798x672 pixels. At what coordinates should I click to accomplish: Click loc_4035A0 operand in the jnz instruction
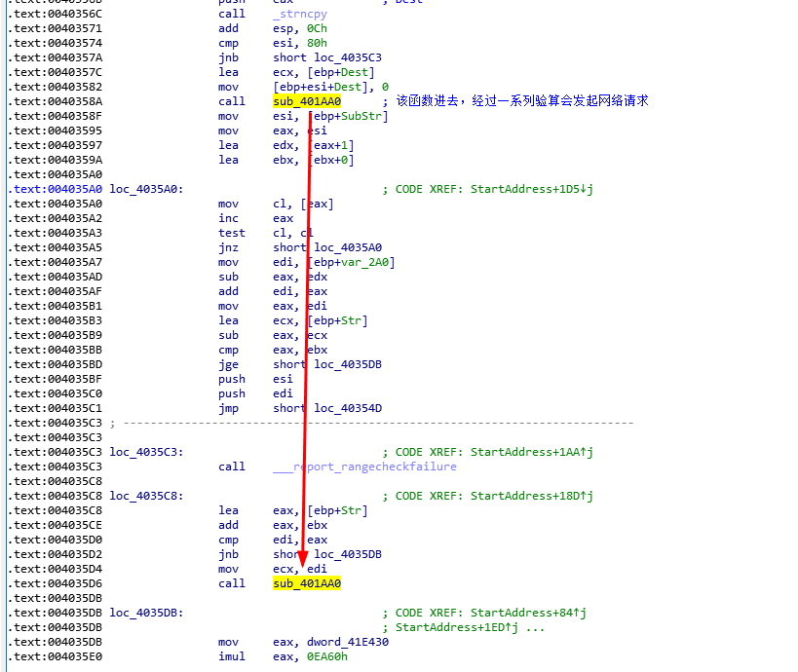pos(347,247)
